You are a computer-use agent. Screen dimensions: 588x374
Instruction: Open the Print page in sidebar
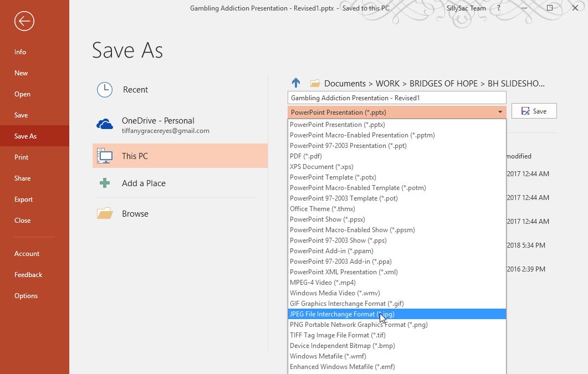point(22,157)
